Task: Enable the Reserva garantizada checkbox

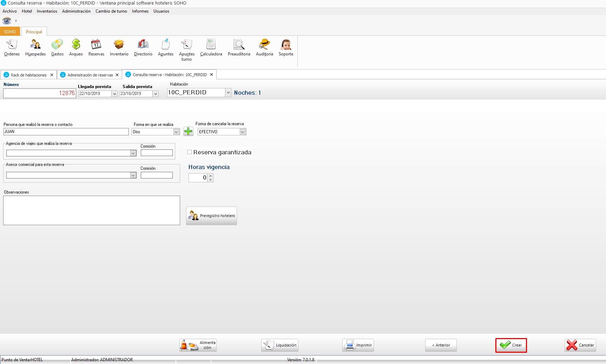Action: (190, 152)
